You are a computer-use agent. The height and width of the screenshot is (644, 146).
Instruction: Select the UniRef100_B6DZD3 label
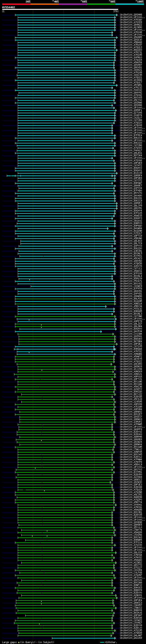(x=131, y=50)
